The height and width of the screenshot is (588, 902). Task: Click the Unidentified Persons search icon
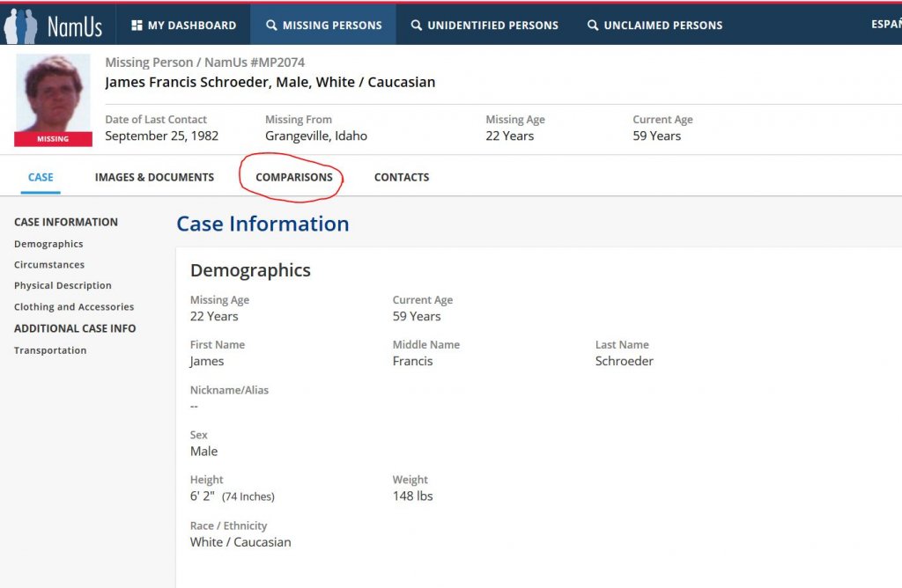point(416,26)
